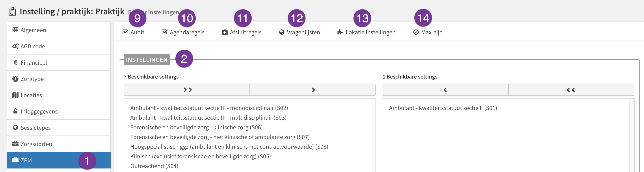Click the INSTELLINGEN section label
Viewport: 644px width, 172px height.
tap(147, 60)
